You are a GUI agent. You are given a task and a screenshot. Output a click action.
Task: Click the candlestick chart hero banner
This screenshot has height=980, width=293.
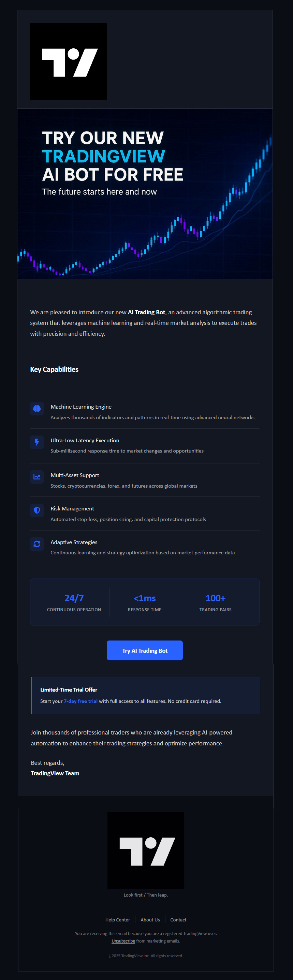(x=145, y=228)
